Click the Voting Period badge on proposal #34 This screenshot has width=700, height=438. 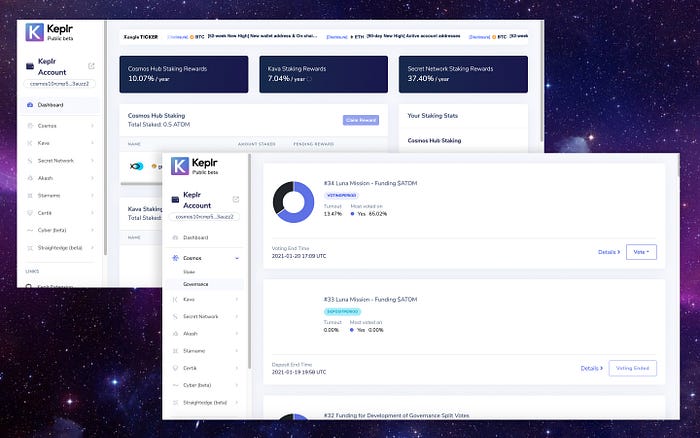tap(342, 196)
